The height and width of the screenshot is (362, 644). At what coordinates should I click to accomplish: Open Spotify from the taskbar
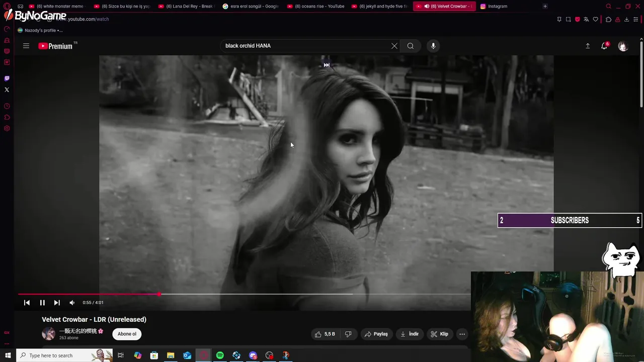[220, 355]
